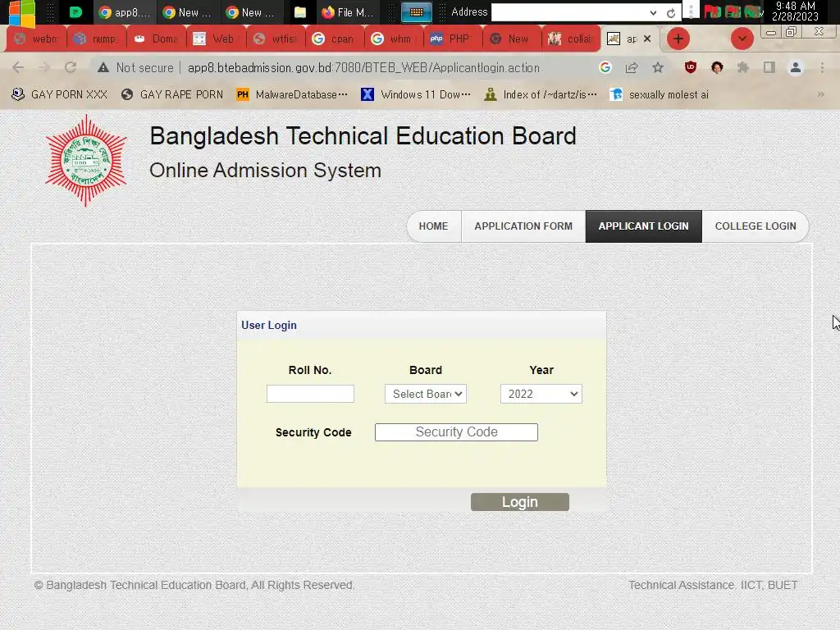Open the browser profile avatar icon
Screen dimensions: 840x630
pyautogui.click(x=796, y=67)
